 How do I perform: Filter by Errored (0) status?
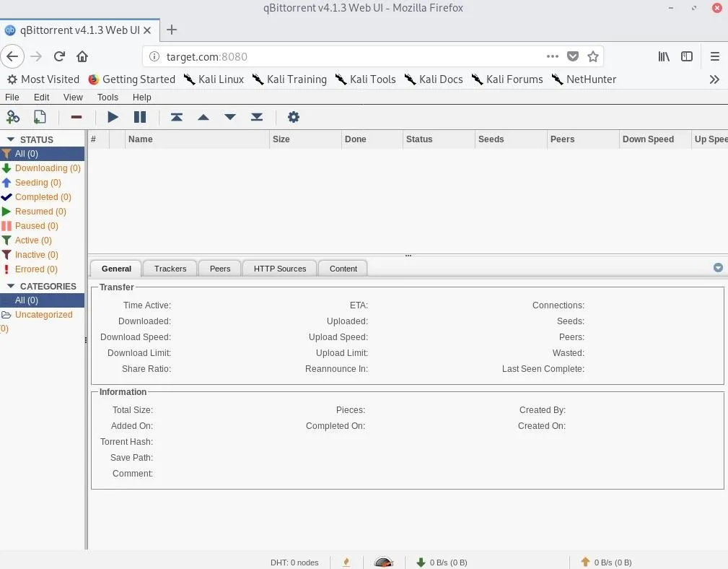point(43,269)
